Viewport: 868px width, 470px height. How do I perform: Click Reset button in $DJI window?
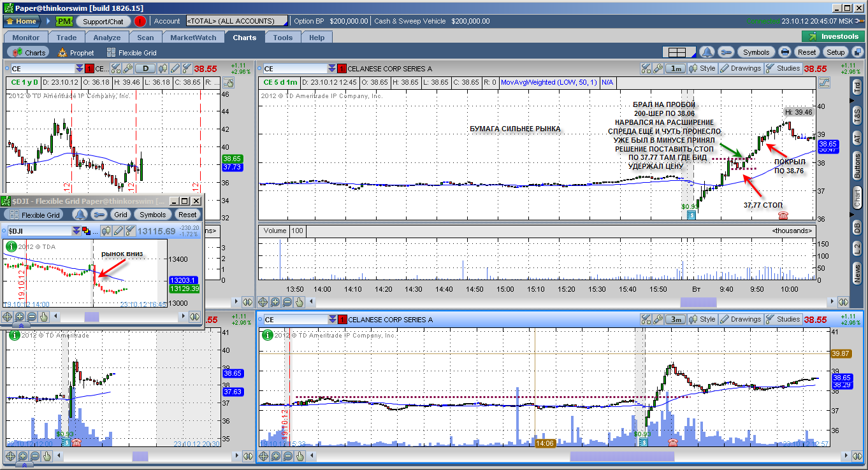pos(187,215)
